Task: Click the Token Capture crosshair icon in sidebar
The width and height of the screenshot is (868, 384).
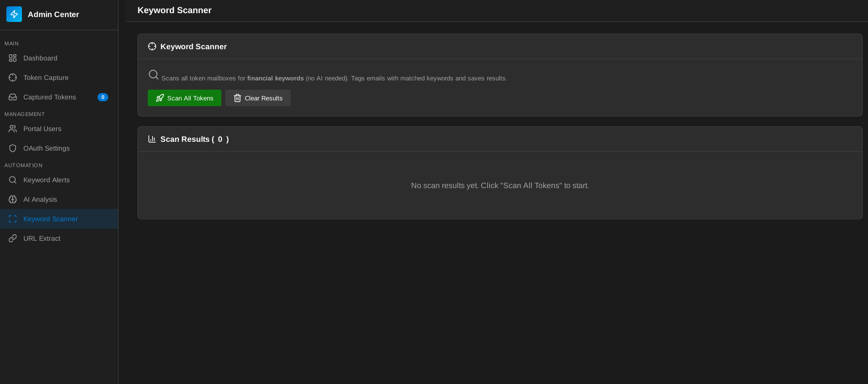Action: tap(13, 77)
